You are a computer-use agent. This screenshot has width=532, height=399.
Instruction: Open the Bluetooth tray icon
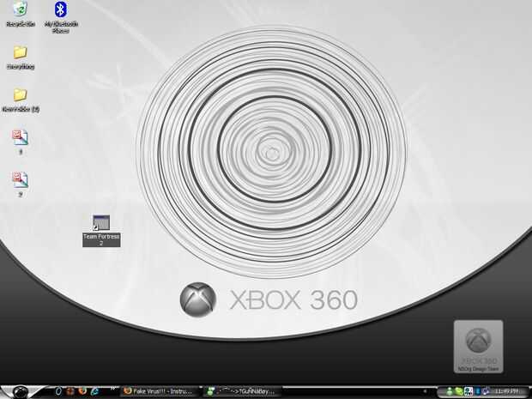[478, 391]
